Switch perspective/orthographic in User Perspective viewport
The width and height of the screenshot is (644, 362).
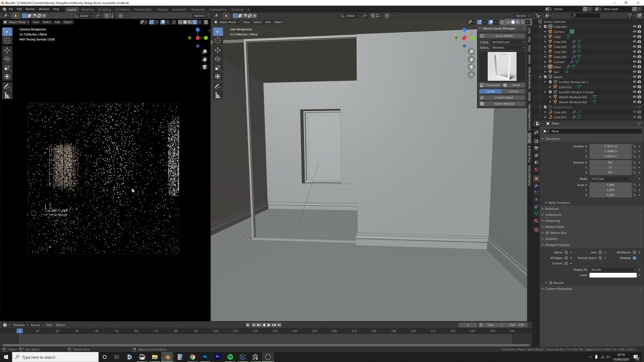(471, 75)
